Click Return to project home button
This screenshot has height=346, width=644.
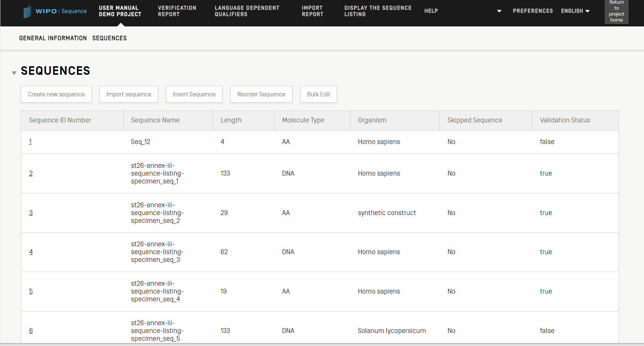pyautogui.click(x=616, y=12)
